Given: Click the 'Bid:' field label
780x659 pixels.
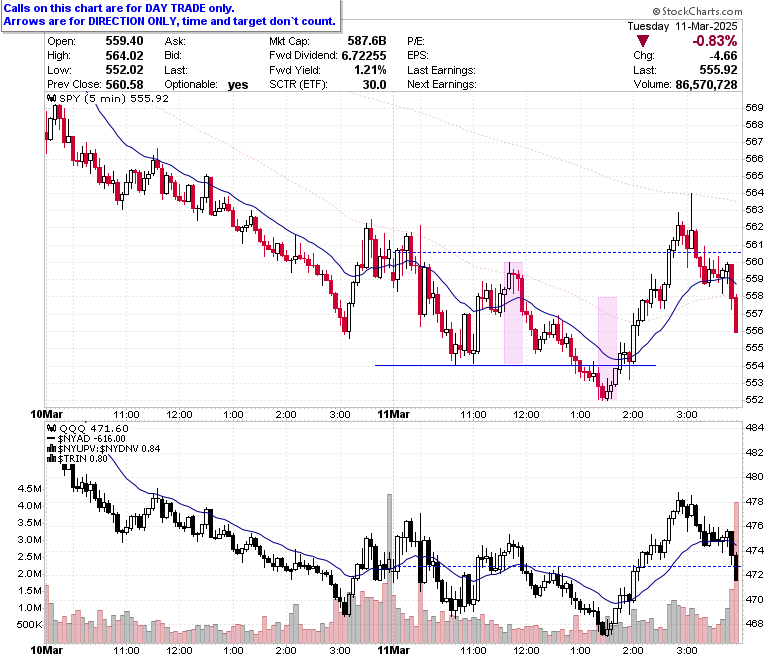Looking at the screenshot, I should (173, 55).
